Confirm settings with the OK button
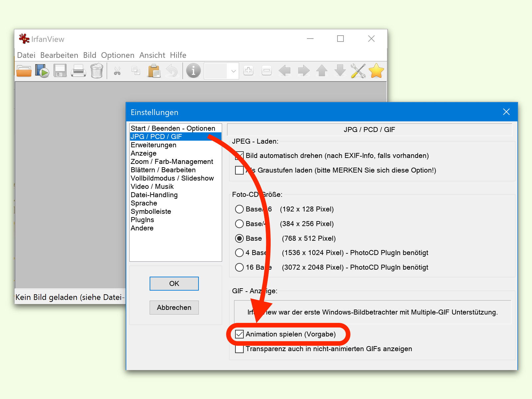This screenshot has height=399, width=532. coord(174,284)
